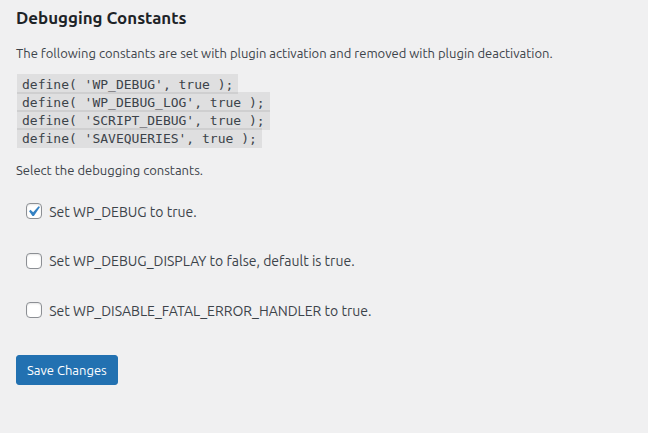The image size is (648, 433).
Task: Click label "Set WP_DISABLE_FATAL_ERROR_HANDLER to true."
Action: tap(210, 311)
